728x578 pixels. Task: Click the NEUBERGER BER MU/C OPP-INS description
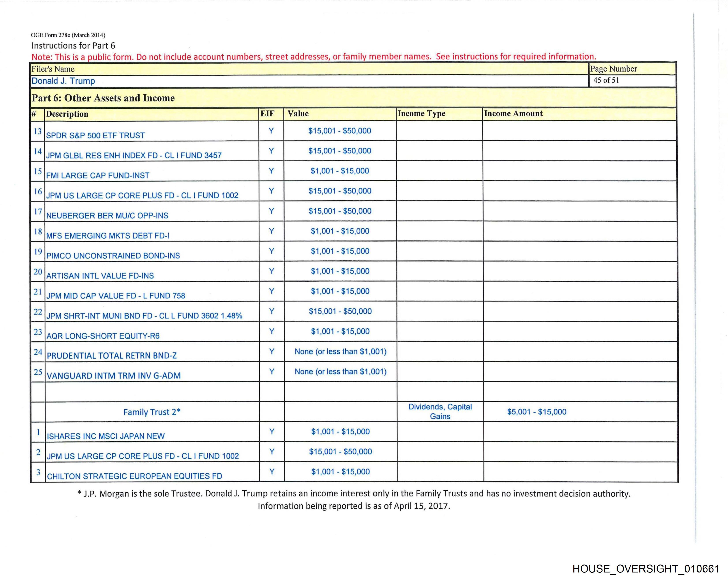[x=107, y=216]
